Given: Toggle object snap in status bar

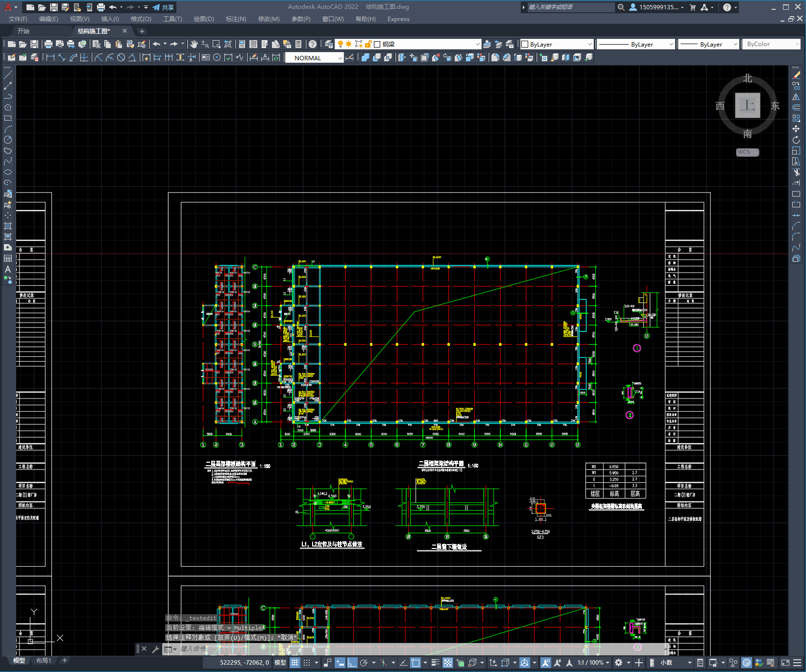Looking at the screenshot, I should pos(415,663).
